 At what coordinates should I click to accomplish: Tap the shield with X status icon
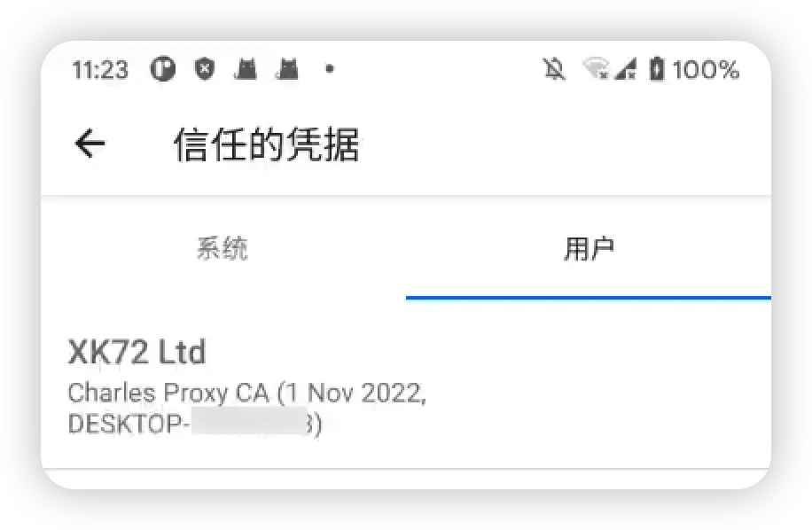(x=205, y=69)
